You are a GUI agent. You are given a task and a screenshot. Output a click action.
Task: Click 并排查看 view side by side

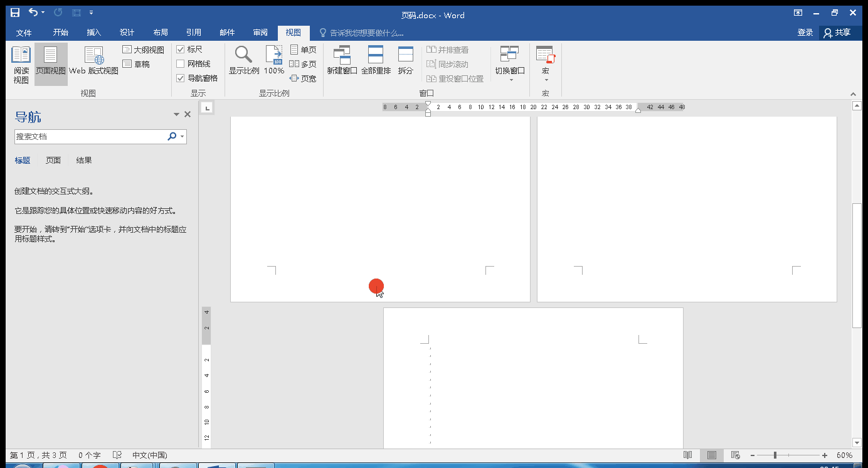click(x=448, y=50)
